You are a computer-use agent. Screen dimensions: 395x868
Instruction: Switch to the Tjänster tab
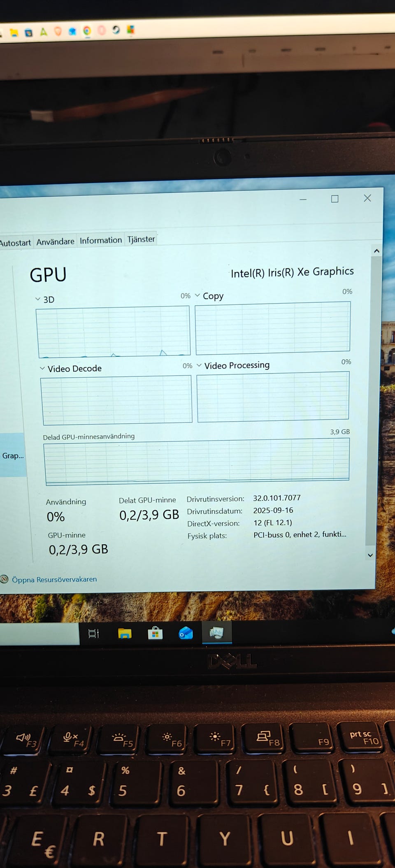(141, 239)
